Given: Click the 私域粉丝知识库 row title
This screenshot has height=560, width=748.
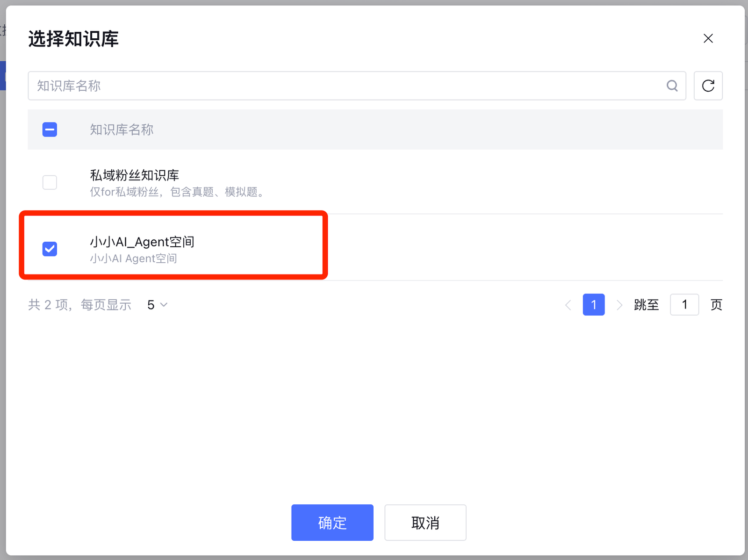Looking at the screenshot, I should (x=135, y=175).
